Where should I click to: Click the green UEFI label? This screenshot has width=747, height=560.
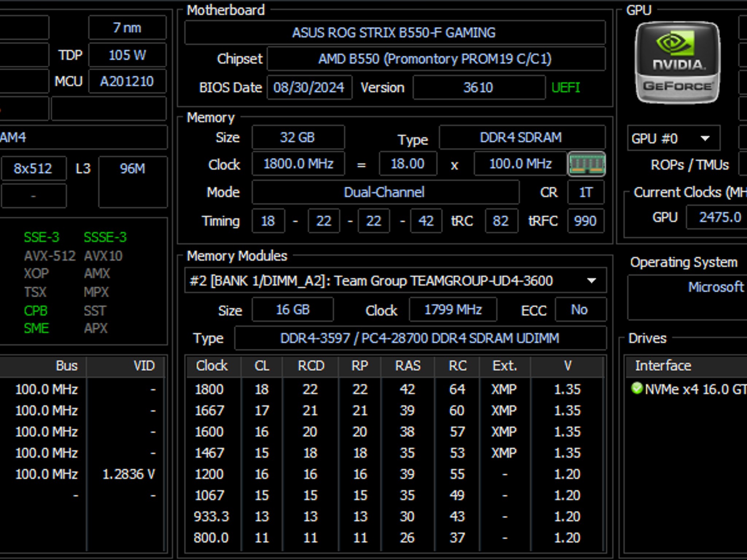pyautogui.click(x=565, y=87)
